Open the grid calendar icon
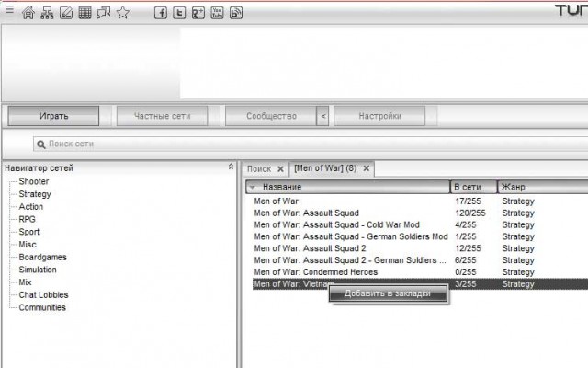The image size is (588, 368). (85, 13)
